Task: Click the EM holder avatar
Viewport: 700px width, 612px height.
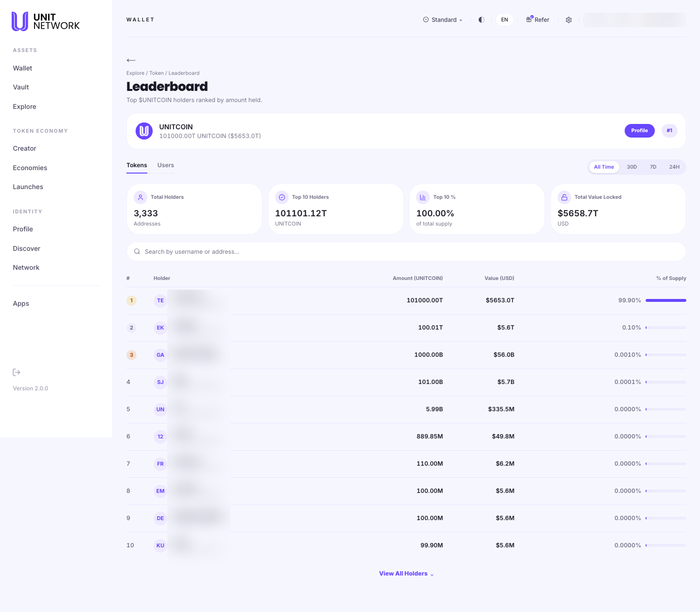Action: (160, 491)
